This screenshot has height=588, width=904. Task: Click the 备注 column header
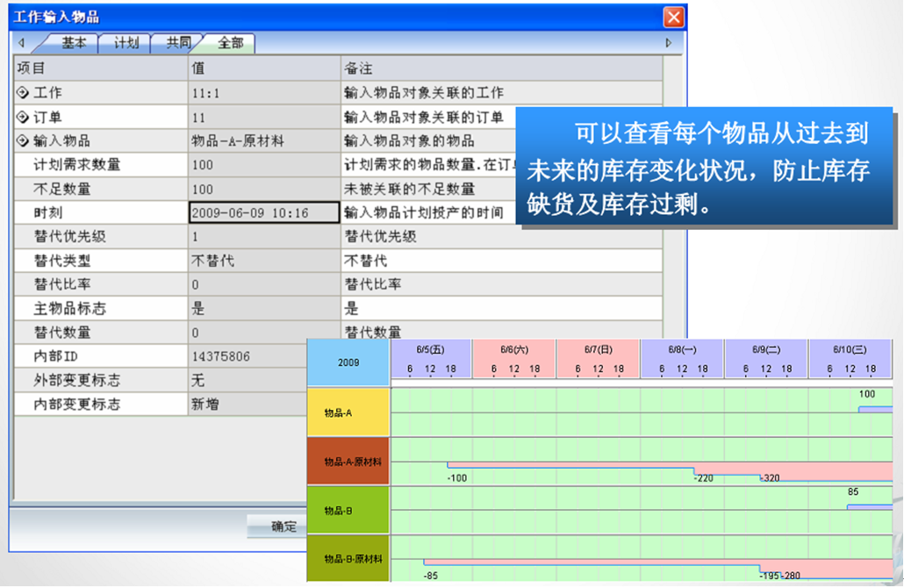click(x=500, y=68)
